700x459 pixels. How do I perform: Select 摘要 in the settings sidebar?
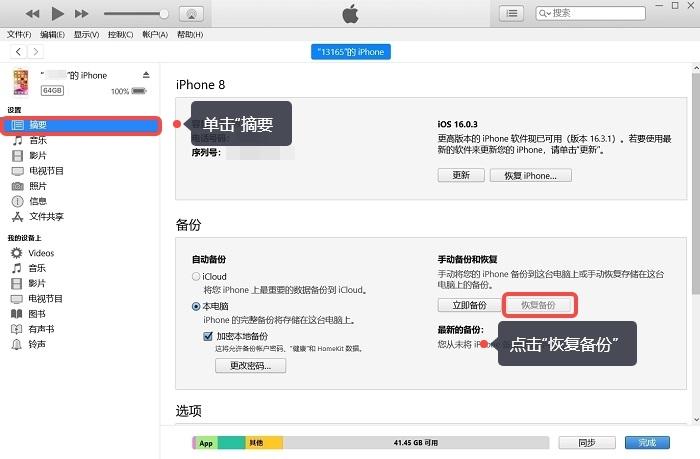(80, 125)
